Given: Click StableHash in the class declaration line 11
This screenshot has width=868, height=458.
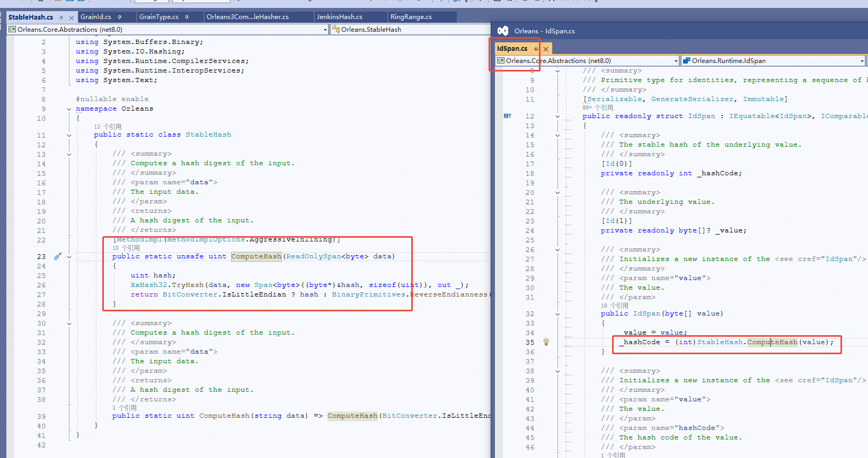Looking at the screenshot, I should 208,134.
